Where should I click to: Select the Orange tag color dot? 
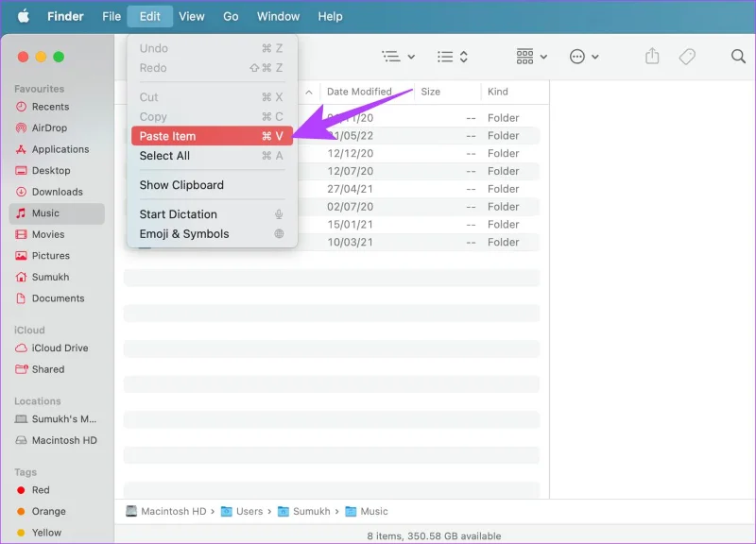21,511
